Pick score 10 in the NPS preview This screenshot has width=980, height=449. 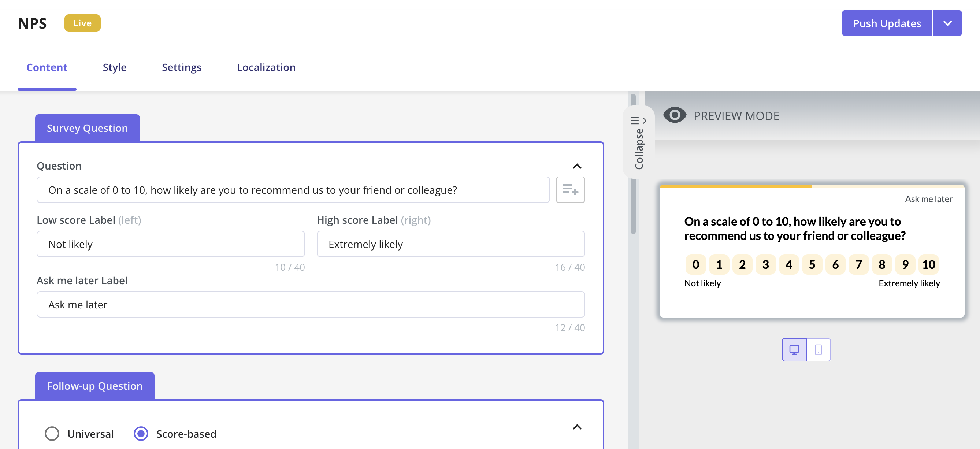tap(928, 264)
